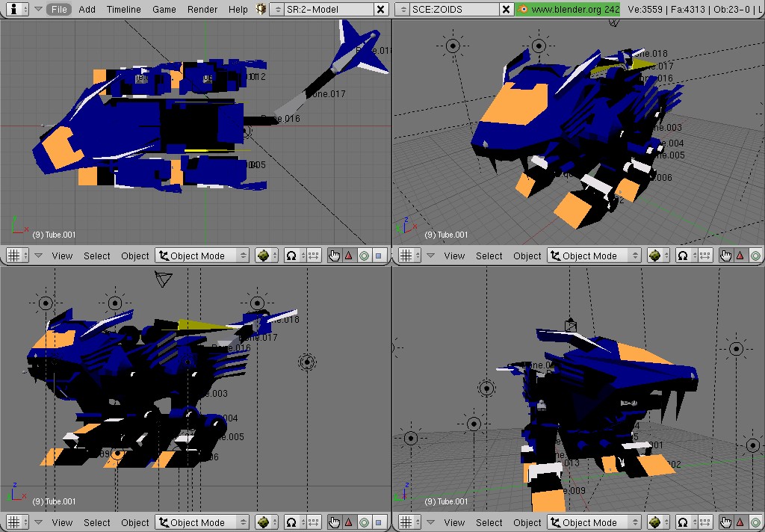The width and height of the screenshot is (765, 532).
Task: Open the File menu
Action: 59,9
